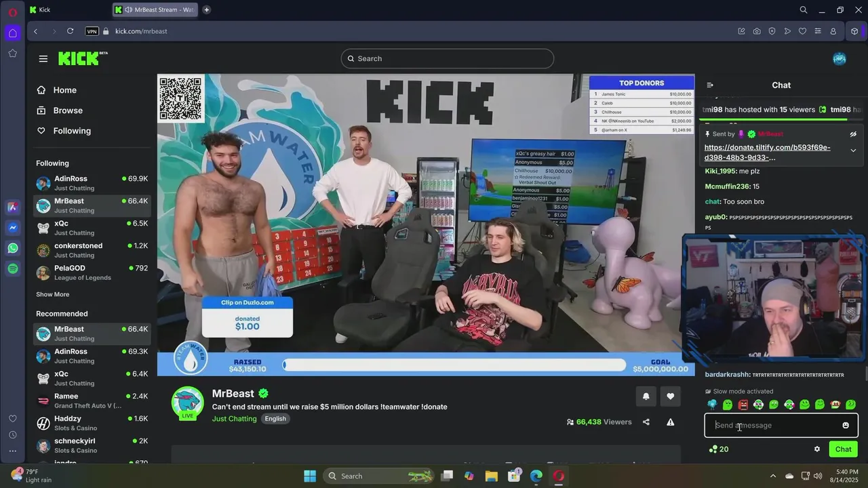
Task: Open MrBeast channel name link
Action: pyautogui.click(x=233, y=394)
